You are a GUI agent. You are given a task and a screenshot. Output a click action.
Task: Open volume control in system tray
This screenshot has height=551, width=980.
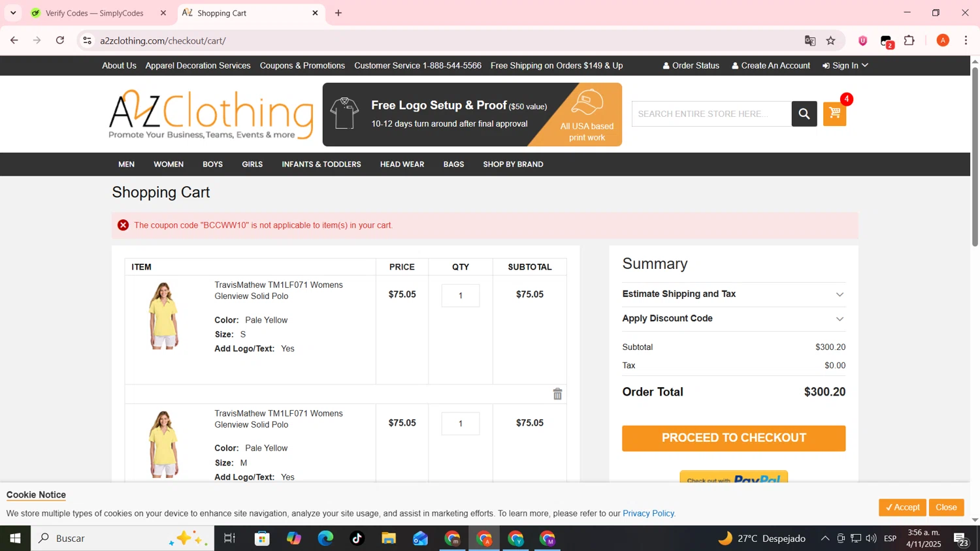point(871,539)
